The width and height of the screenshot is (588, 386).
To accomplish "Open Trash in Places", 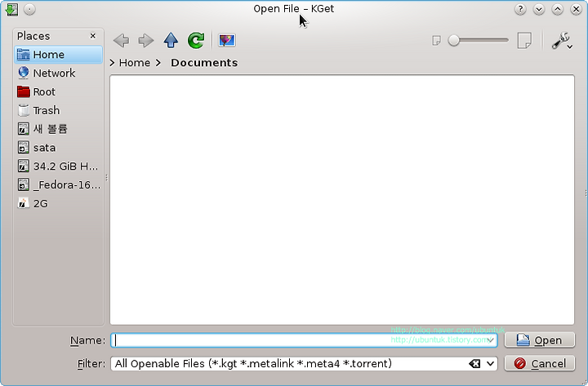I will 59,110.
